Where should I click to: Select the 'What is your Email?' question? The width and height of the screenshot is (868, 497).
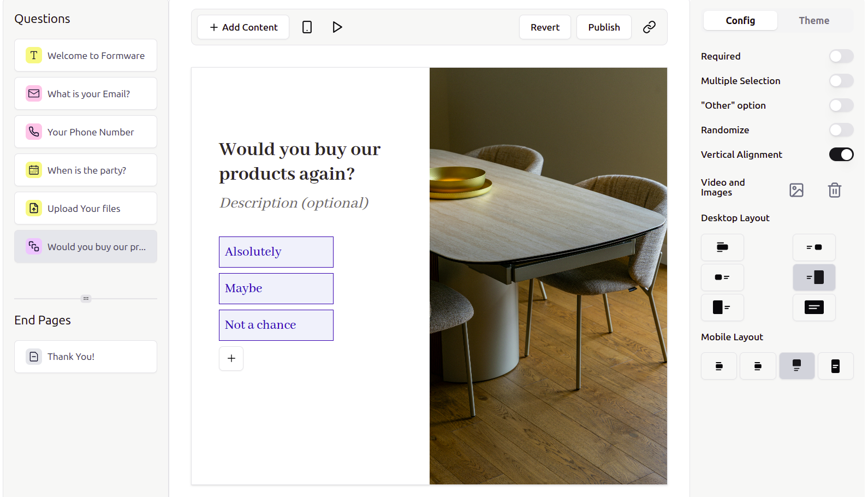click(x=86, y=93)
